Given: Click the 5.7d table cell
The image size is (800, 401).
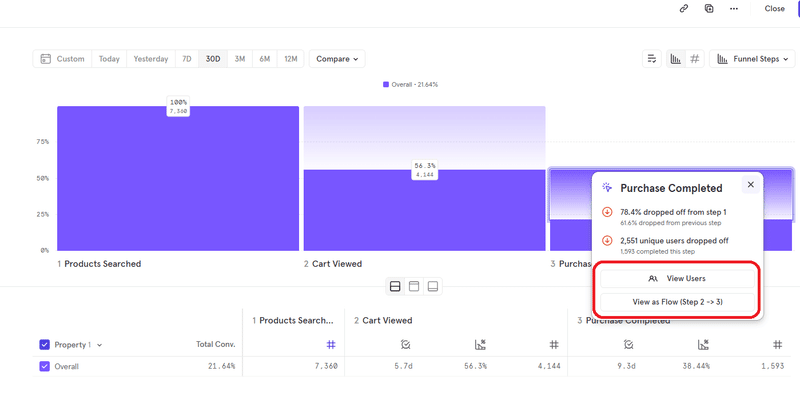Looking at the screenshot, I should tap(403, 366).
